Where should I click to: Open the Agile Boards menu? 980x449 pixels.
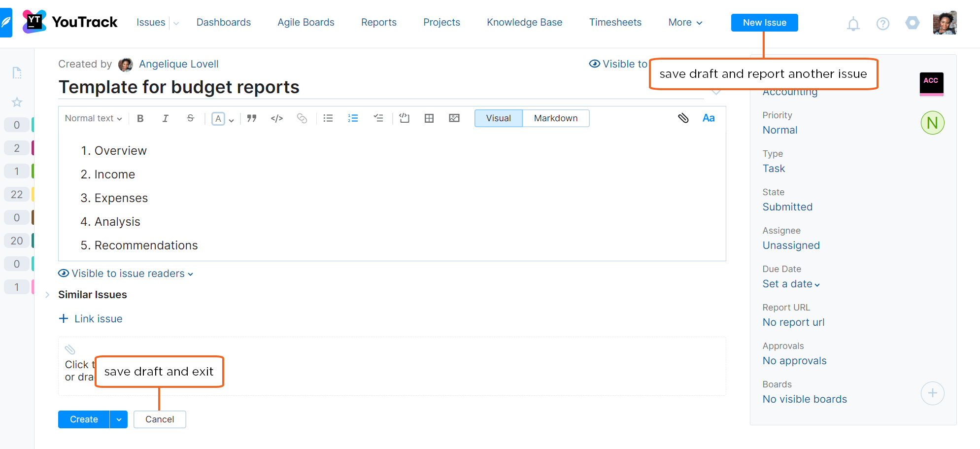305,22
